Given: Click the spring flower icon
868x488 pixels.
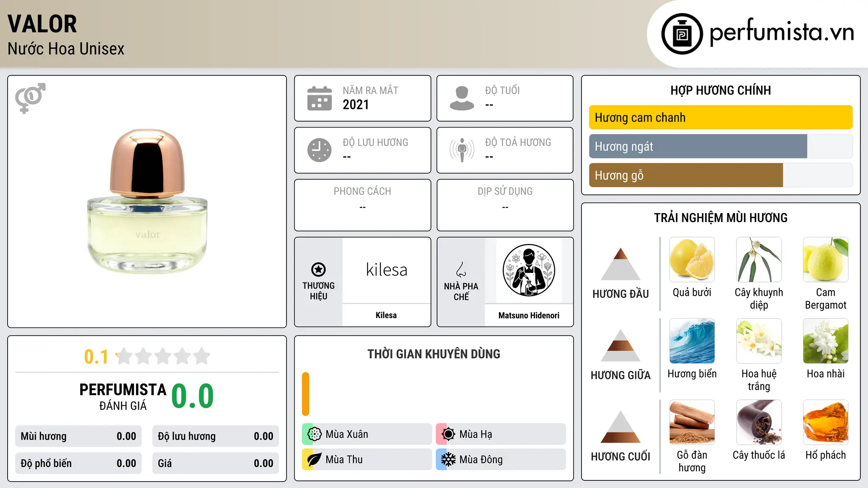Looking at the screenshot, I should 314,434.
